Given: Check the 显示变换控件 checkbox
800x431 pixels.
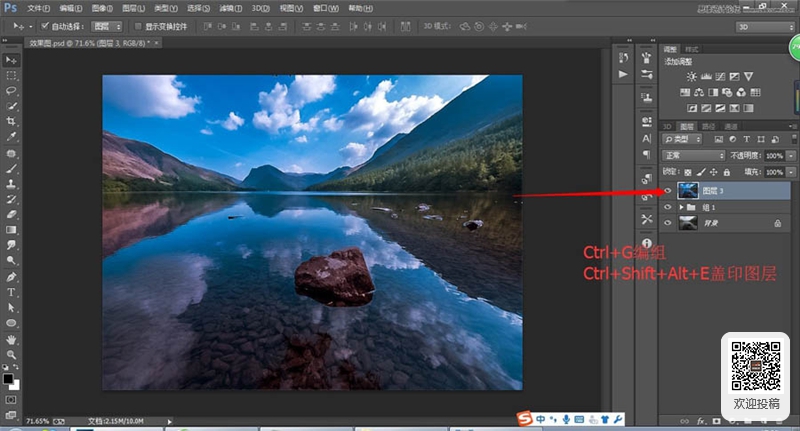Looking at the screenshot, I should [x=138, y=26].
